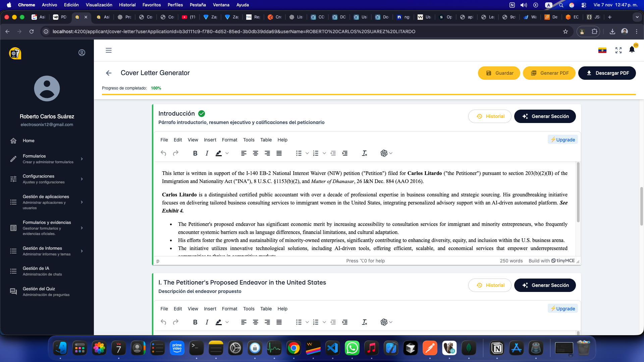Open bullet list style dropdown arrow
Viewport: 644px width, 362px height.
[x=307, y=153]
